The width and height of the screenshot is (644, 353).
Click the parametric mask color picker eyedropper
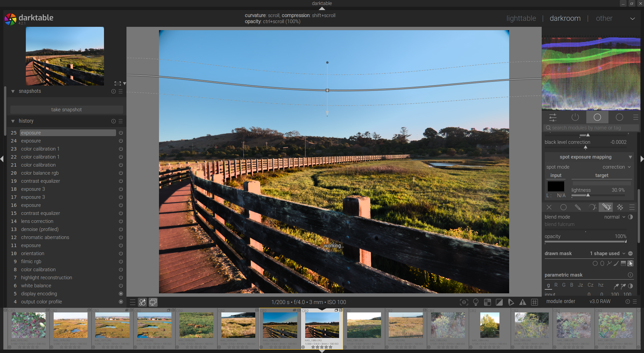point(616,286)
